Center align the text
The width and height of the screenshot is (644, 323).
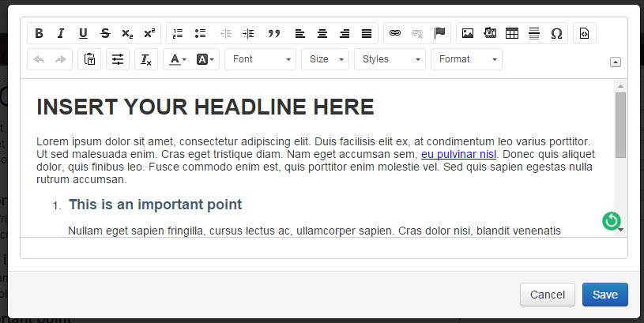point(322,33)
